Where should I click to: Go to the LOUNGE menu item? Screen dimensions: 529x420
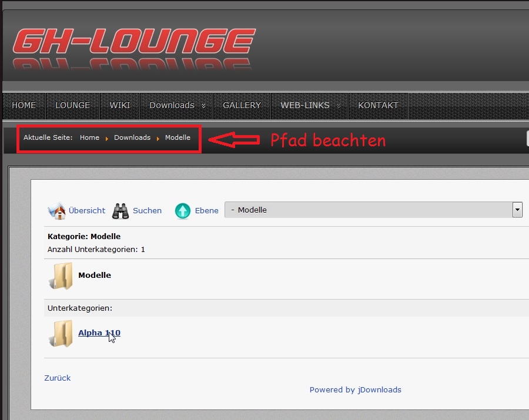(x=73, y=106)
